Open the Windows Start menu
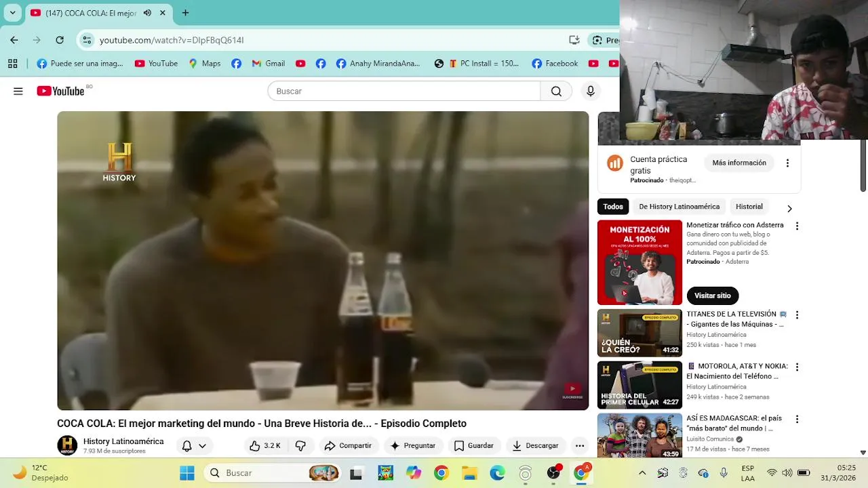868x488 pixels. (x=186, y=473)
